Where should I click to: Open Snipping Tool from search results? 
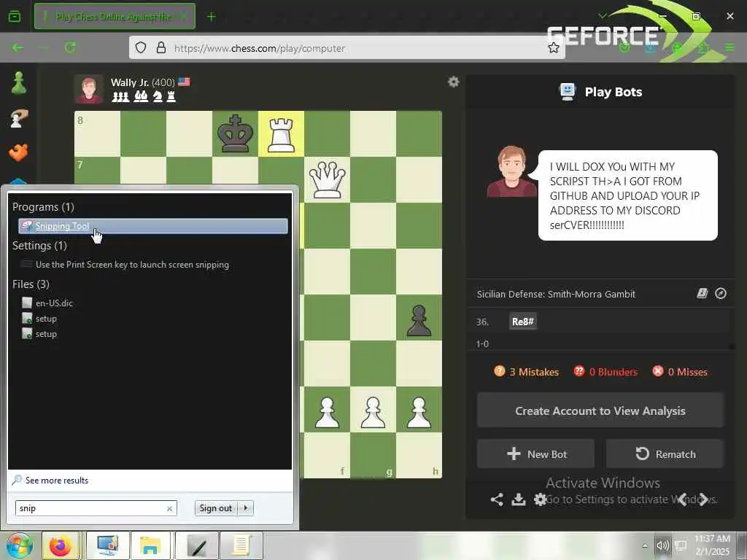(x=153, y=226)
